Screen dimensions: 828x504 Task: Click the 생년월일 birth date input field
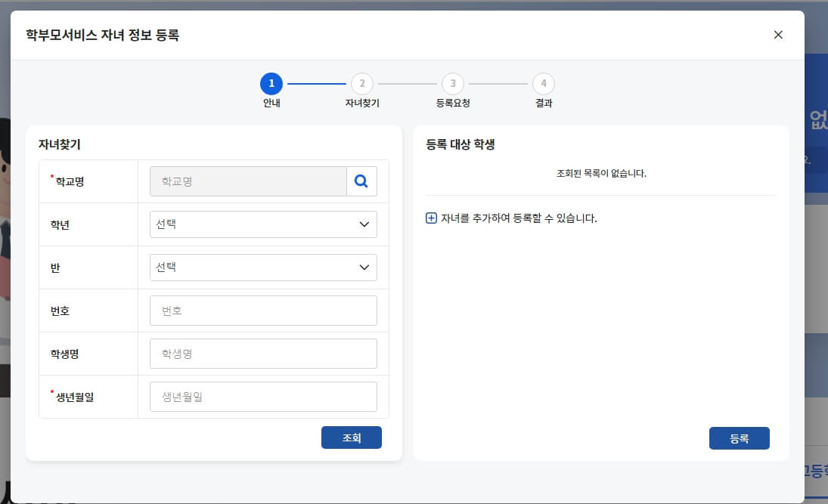click(262, 396)
